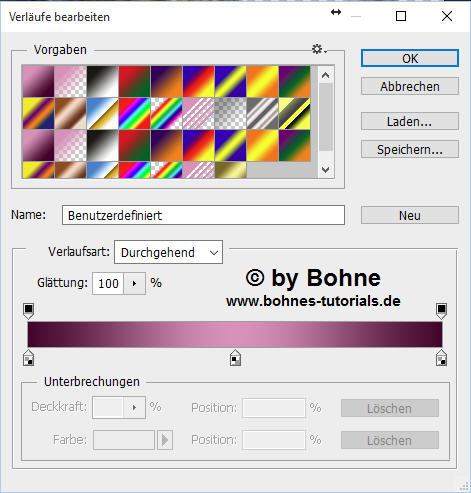Click the presets scrollbar down arrow

pos(326,170)
